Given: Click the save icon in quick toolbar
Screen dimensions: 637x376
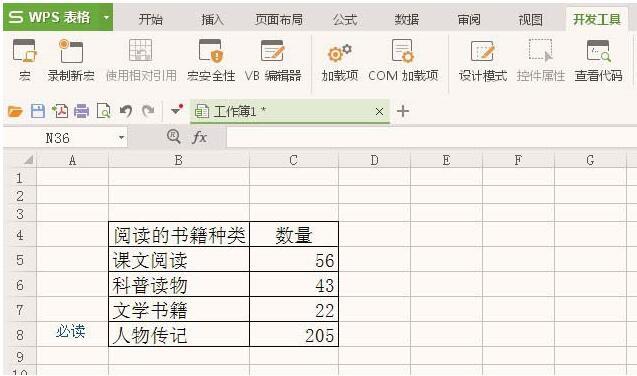Looking at the screenshot, I should [38, 111].
